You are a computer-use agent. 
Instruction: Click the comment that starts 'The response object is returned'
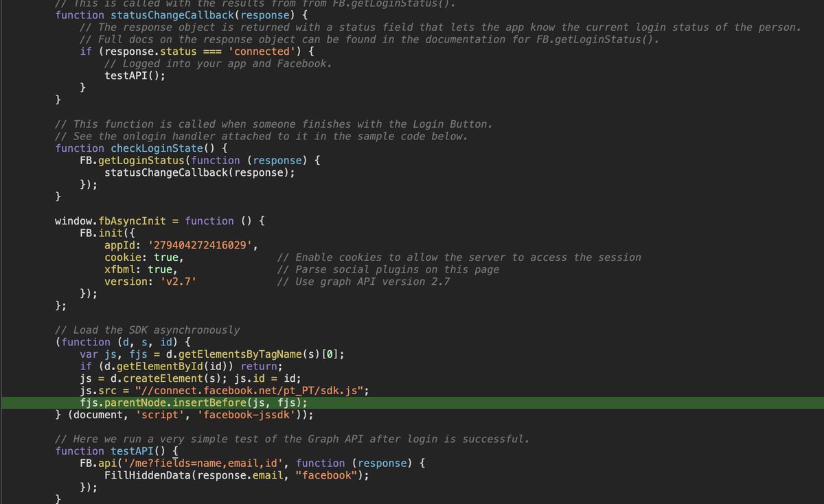440,27
